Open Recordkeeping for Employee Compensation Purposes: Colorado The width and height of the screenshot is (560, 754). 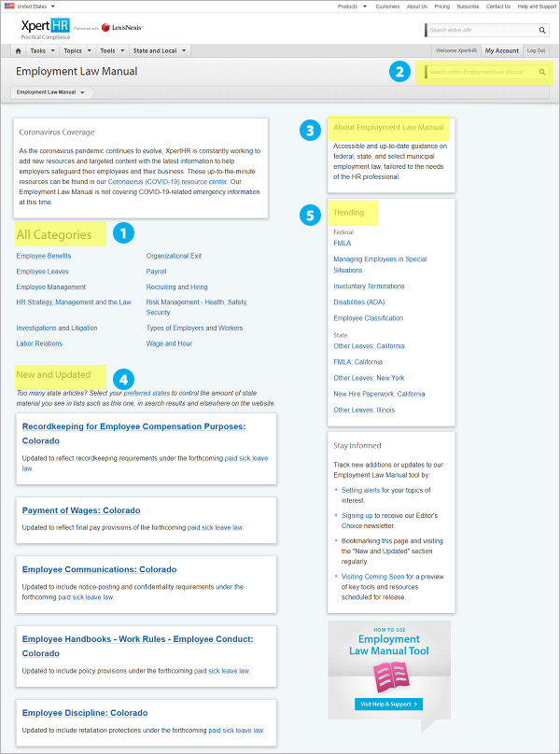point(133,434)
